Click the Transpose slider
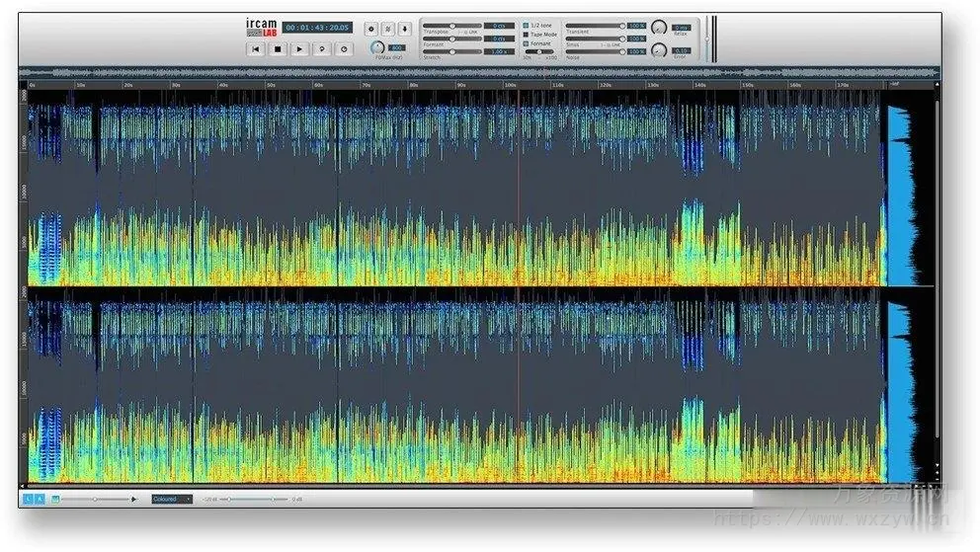 pyautogui.click(x=452, y=26)
